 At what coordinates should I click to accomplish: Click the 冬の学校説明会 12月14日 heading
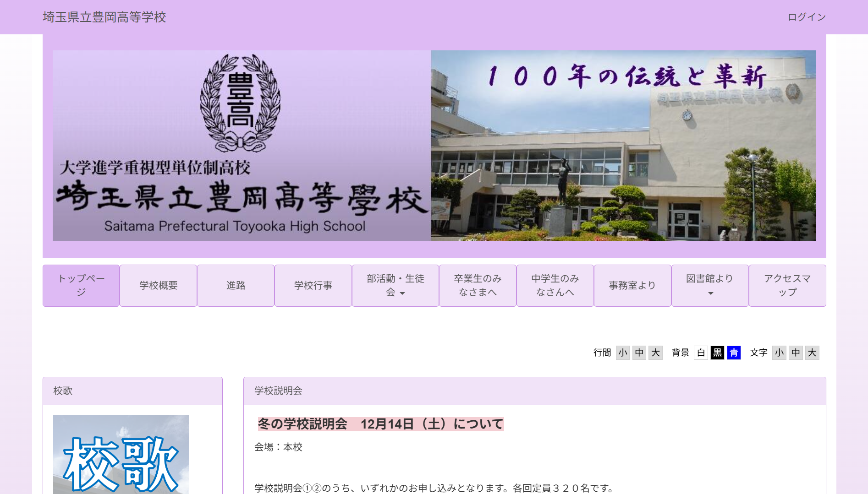tap(380, 424)
